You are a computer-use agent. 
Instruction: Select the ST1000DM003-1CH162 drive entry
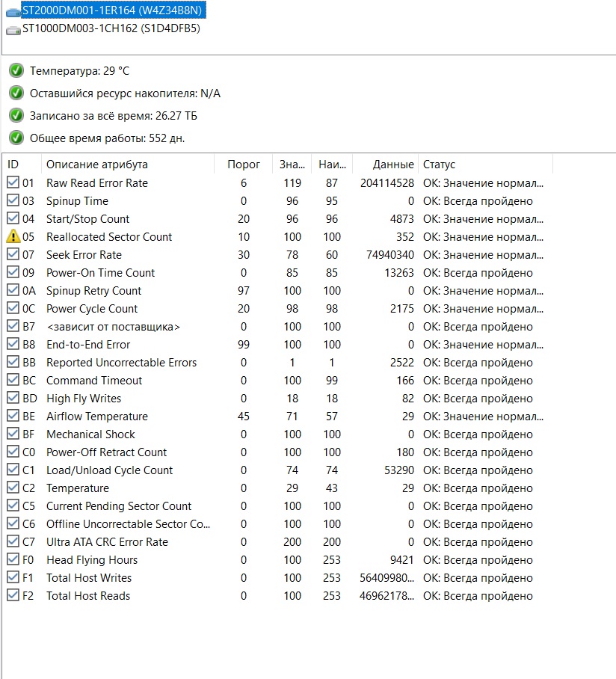coord(111,29)
